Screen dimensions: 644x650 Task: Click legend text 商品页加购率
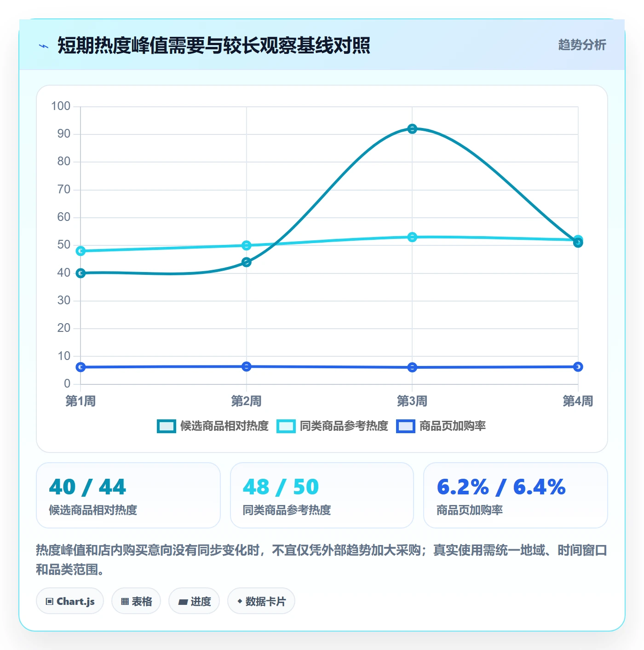click(x=452, y=426)
